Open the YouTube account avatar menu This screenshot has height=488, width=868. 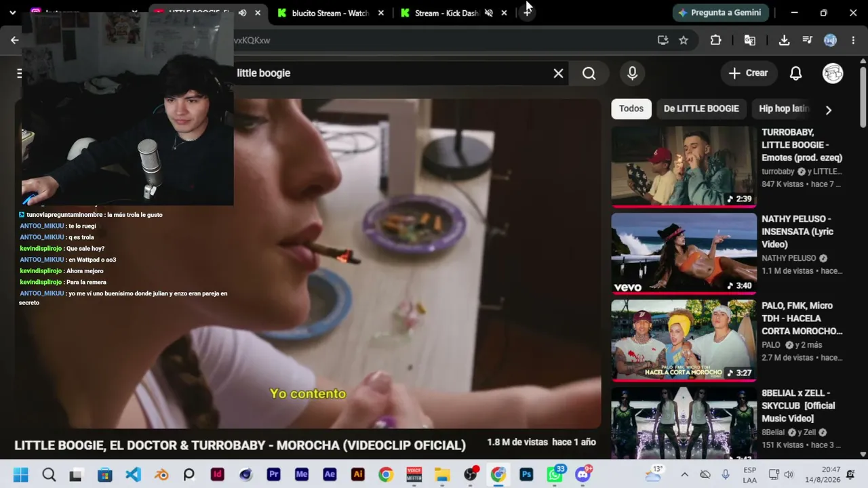833,73
